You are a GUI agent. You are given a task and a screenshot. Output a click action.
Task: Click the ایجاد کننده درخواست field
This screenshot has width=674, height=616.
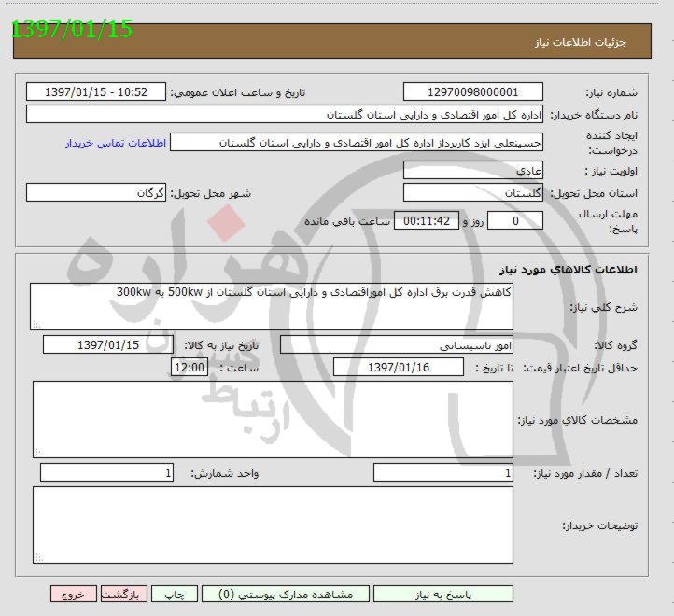pyautogui.click(x=357, y=142)
